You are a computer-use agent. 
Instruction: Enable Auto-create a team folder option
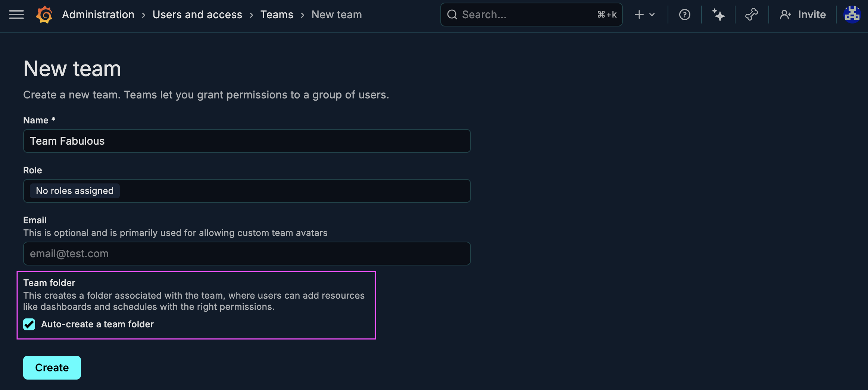[x=29, y=324]
